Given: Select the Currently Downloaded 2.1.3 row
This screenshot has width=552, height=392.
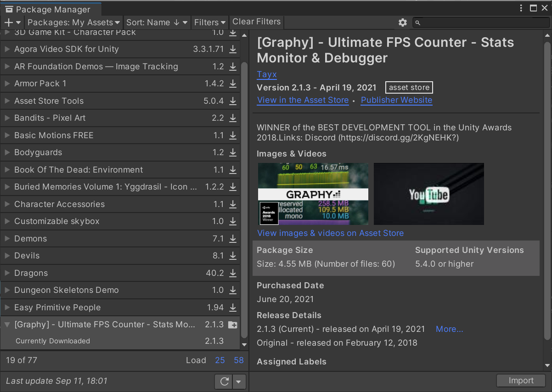Looking at the screenshot, I should click(120, 341).
